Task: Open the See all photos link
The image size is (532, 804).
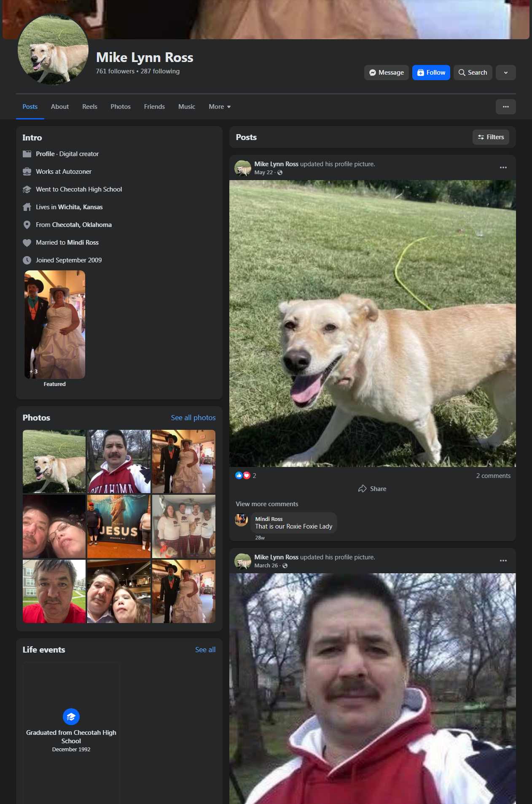Action: coord(193,418)
